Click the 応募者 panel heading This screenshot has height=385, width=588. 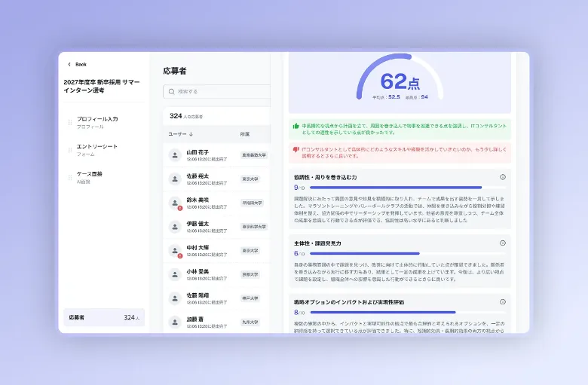(x=175, y=71)
